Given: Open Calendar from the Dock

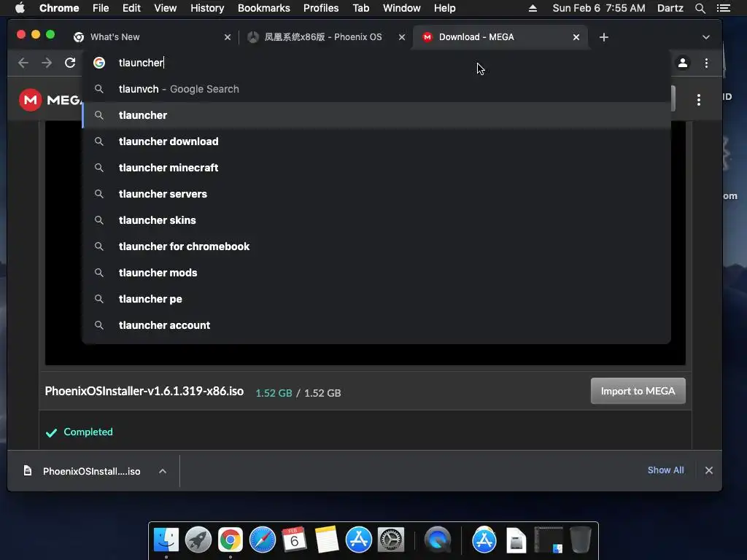Looking at the screenshot, I should point(294,540).
